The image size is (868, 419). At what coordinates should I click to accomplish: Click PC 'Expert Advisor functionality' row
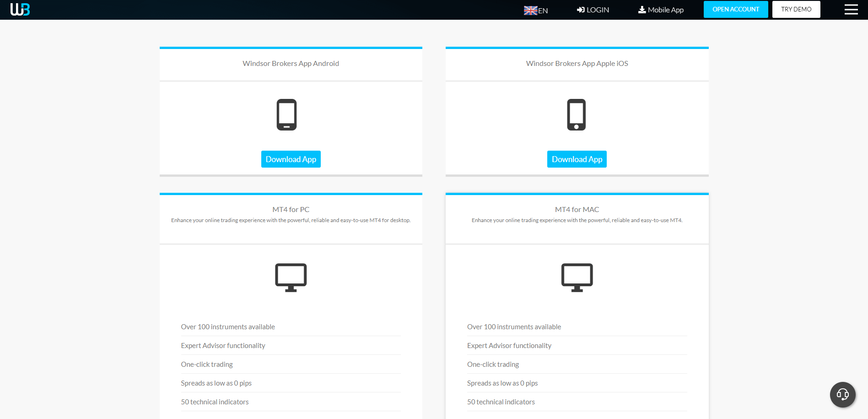click(x=291, y=346)
